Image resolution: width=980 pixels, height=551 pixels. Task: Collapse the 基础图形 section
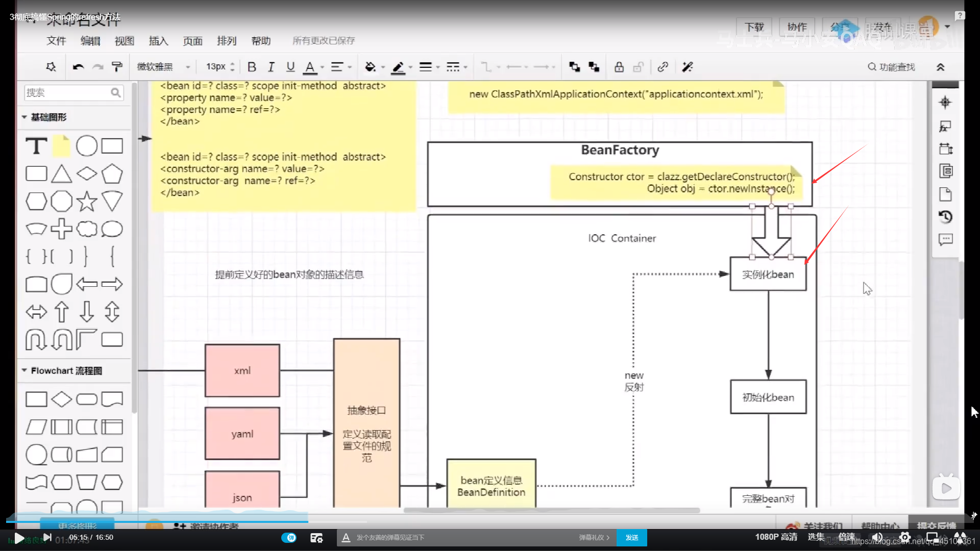coord(24,117)
